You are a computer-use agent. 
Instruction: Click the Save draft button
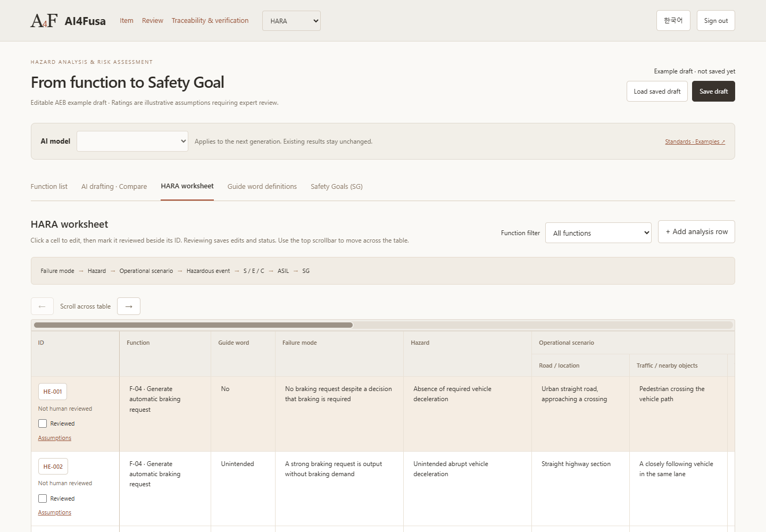pos(714,92)
